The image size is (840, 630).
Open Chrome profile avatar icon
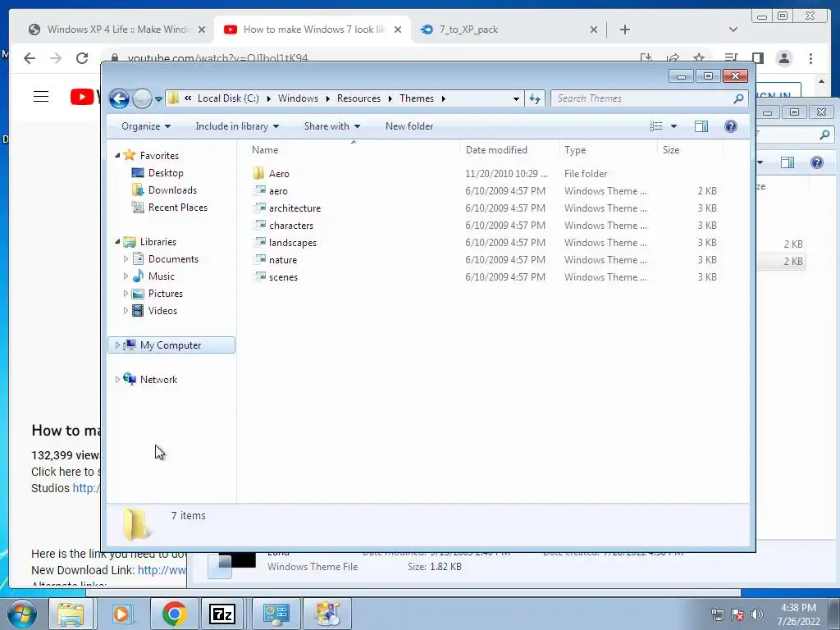point(783,58)
